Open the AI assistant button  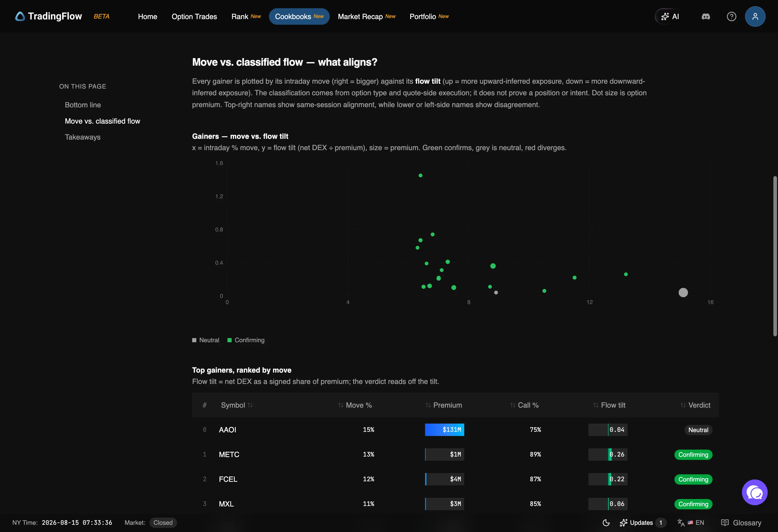pyautogui.click(x=670, y=16)
